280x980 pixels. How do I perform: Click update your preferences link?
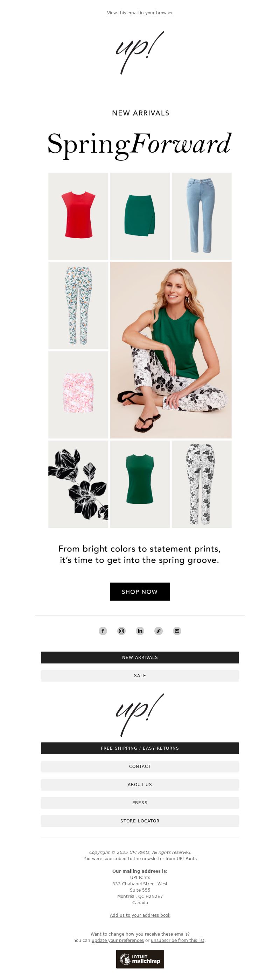(118, 940)
